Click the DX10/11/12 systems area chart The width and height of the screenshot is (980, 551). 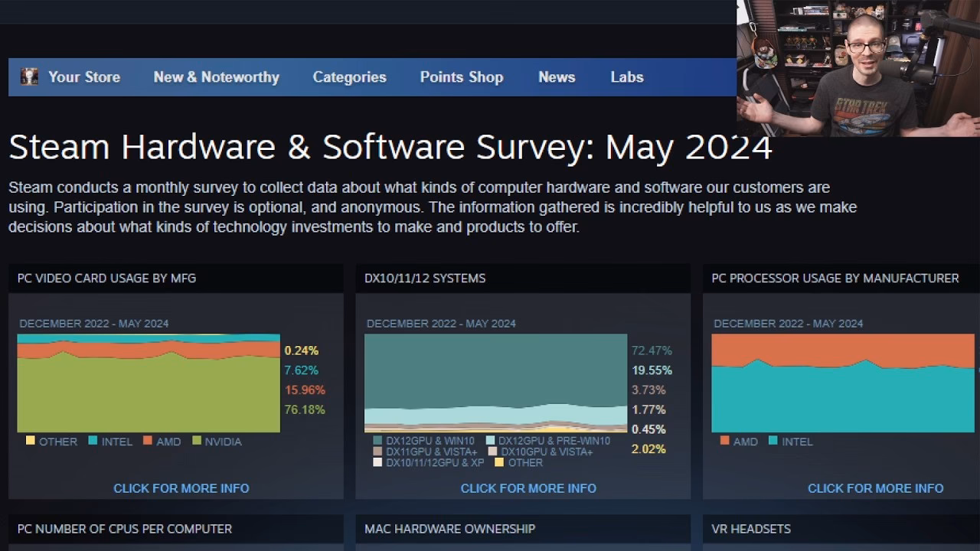(x=495, y=383)
